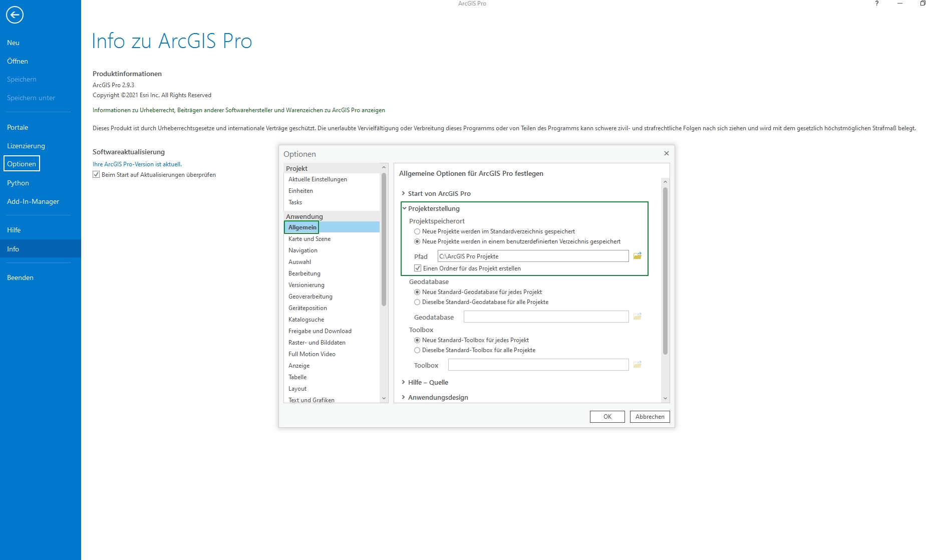Open folder browser beside Geodatabase field

pyautogui.click(x=637, y=317)
